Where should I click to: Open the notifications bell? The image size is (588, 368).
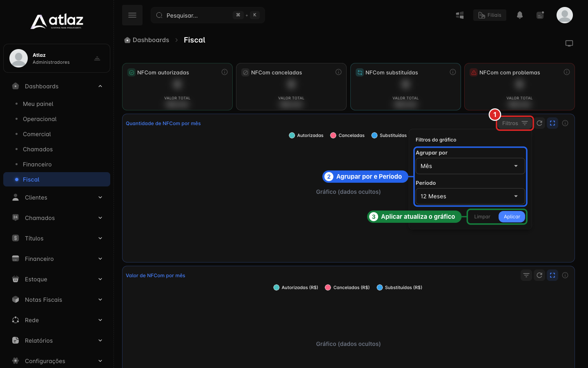520,15
